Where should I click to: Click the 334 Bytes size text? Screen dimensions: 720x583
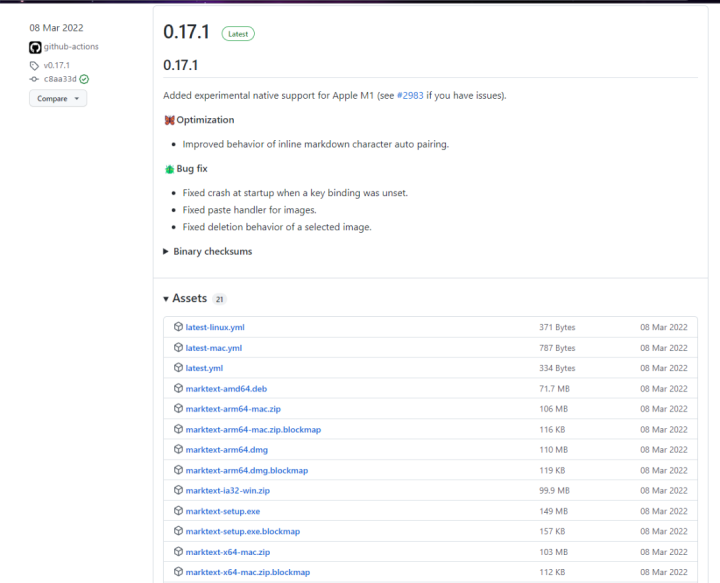(557, 368)
